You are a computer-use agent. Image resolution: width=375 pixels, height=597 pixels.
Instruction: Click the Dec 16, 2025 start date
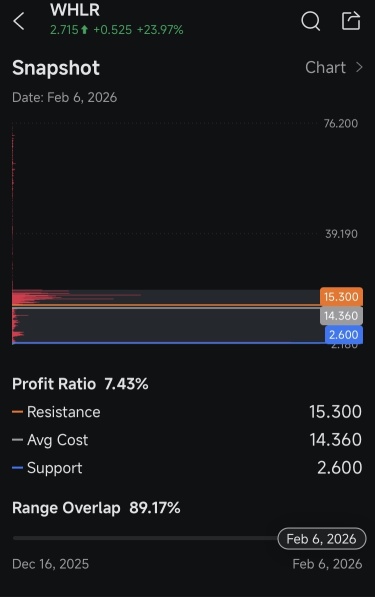point(51,564)
